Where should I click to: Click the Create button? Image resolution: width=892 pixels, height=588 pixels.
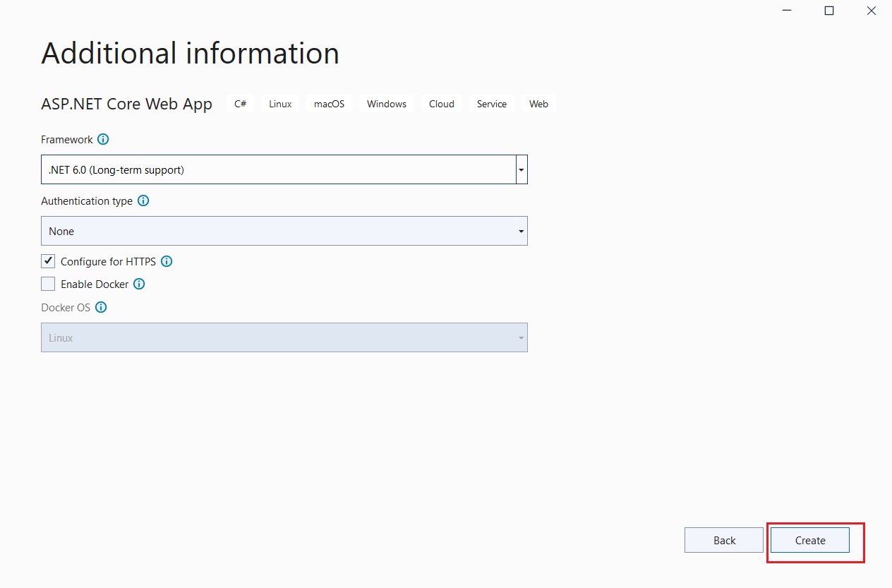tap(810, 540)
